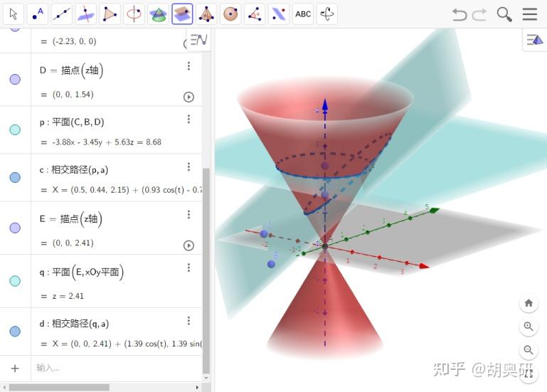Select the Point tool
This screenshot has width=547, height=392.
(38, 14)
